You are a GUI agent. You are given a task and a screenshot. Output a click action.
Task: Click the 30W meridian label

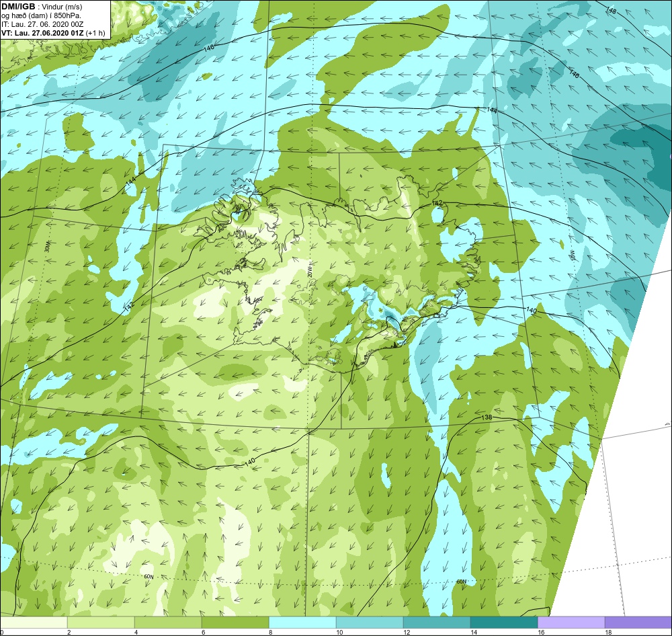click(x=47, y=247)
